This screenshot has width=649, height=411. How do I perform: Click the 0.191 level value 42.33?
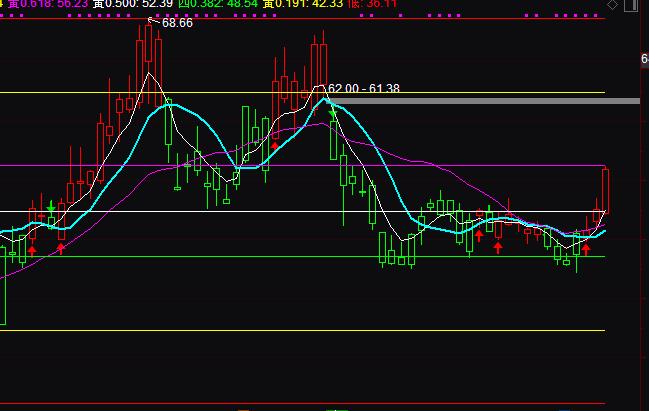(326, 4)
